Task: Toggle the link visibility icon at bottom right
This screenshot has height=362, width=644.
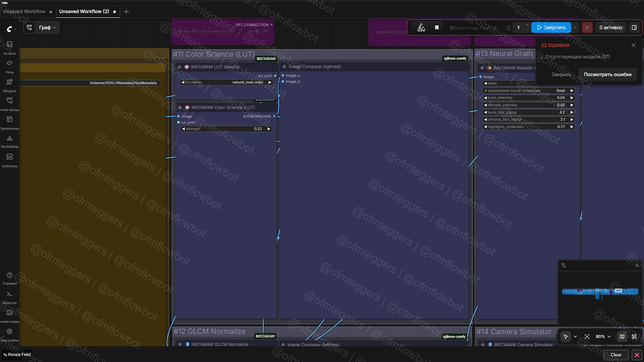Action: (634, 337)
